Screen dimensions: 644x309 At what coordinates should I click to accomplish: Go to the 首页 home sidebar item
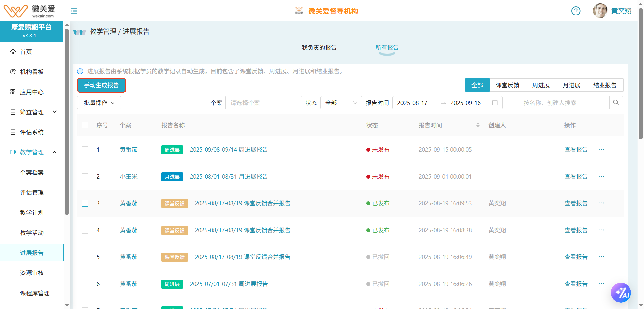tap(26, 52)
